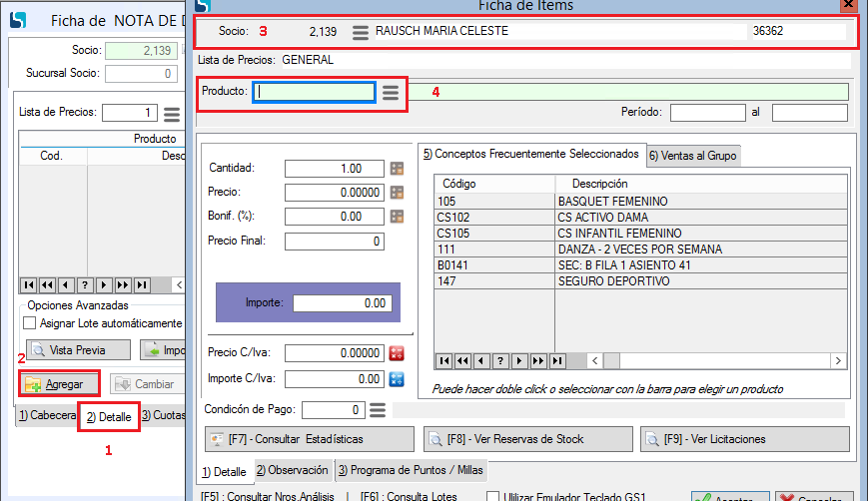
Task: Open the Socio lookup list button
Action: pos(361,32)
